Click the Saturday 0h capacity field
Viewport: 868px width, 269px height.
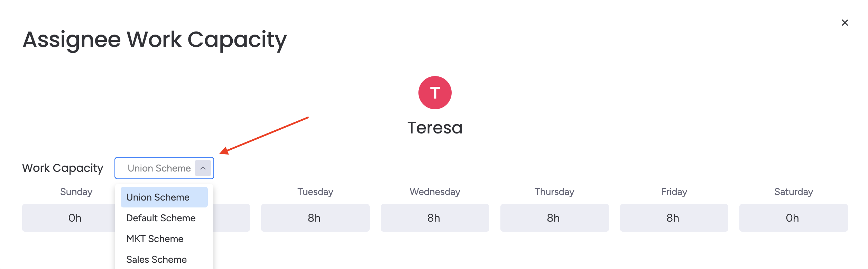pyautogui.click(x=793, y=218)
